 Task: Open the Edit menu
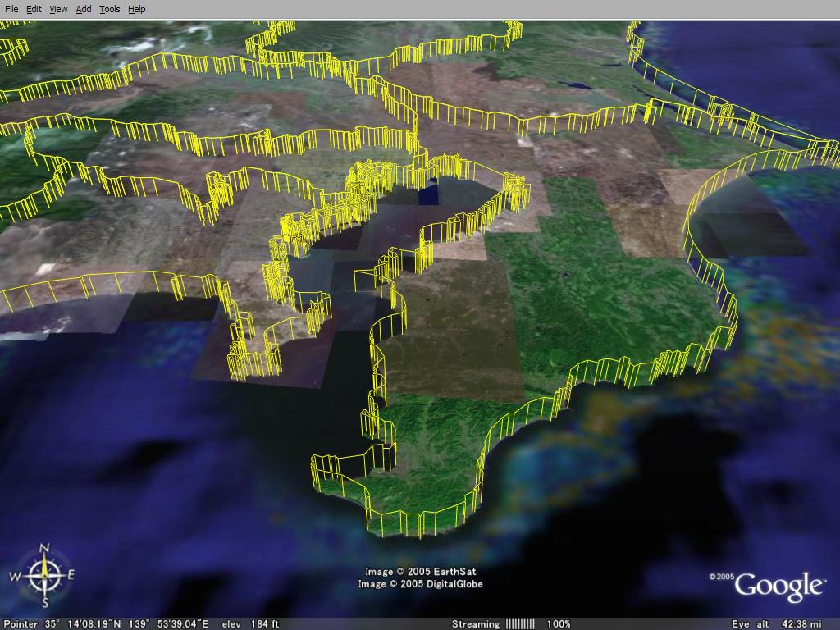(x=34, y=9)
